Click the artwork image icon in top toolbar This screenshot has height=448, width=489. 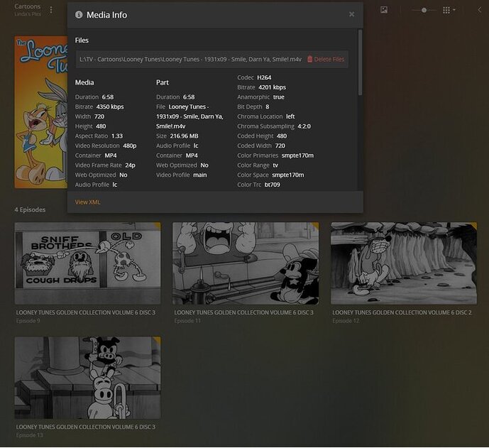pos(384,10)
